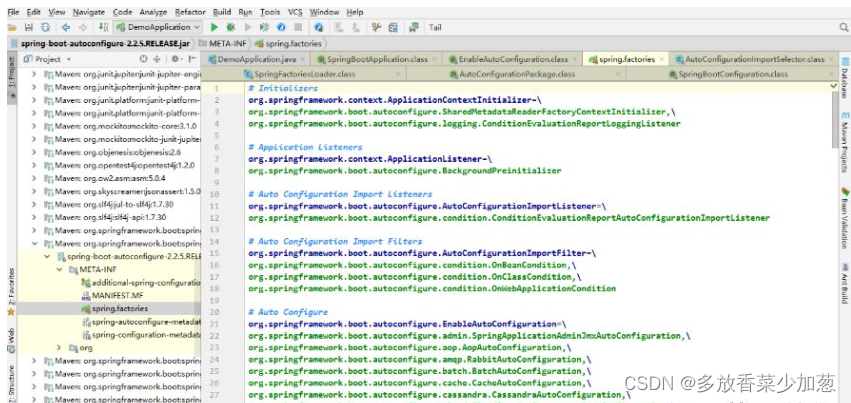Screen dimensions: 851x403
Task: Click the Search Everywhere magnifier icon
Action: click(843, 27)
